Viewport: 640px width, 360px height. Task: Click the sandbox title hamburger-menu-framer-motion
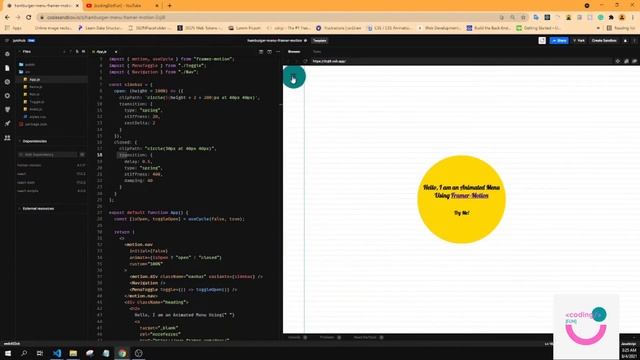coord(275,40)
